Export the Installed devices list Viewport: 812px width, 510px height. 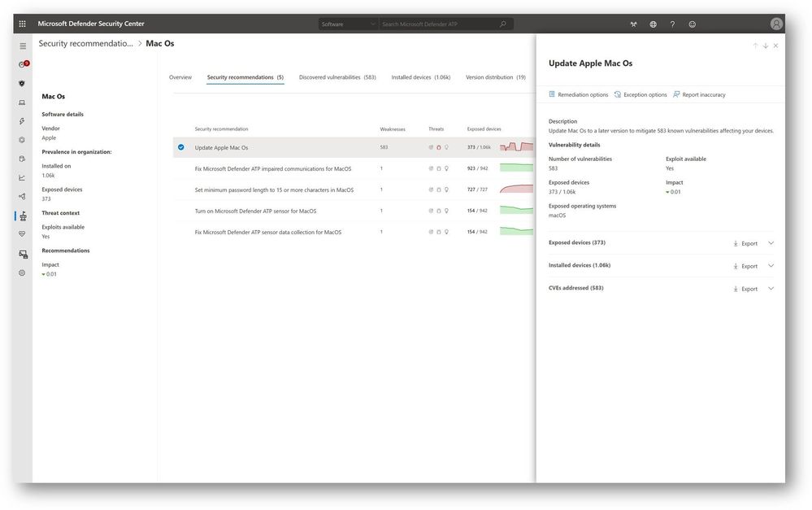point(745,267)
